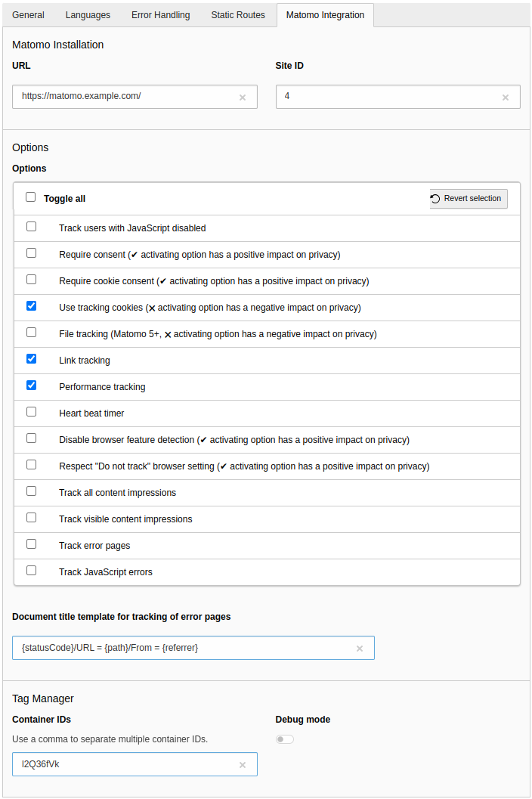Viewport: 532px width, 799px height.
Task: Click the 'Link tracking' label
Action: pyautogui.click(x=85, y=361)
